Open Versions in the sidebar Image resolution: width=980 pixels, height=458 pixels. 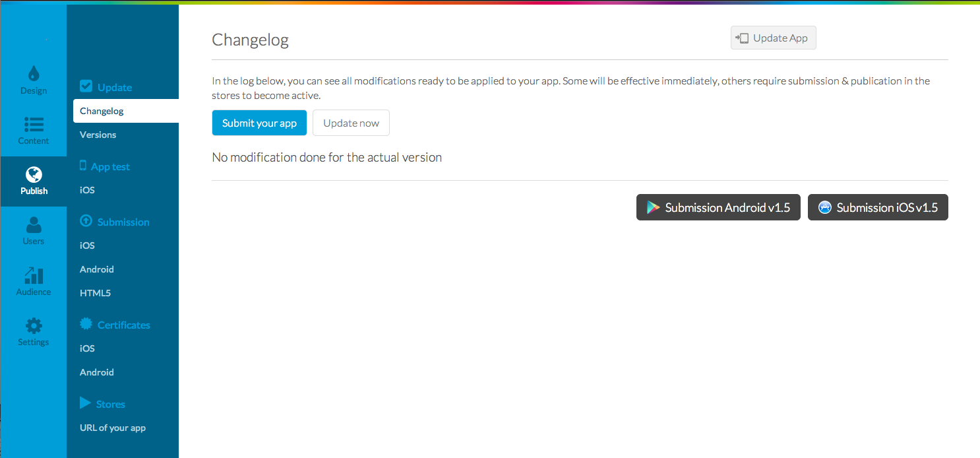(98, 135)
